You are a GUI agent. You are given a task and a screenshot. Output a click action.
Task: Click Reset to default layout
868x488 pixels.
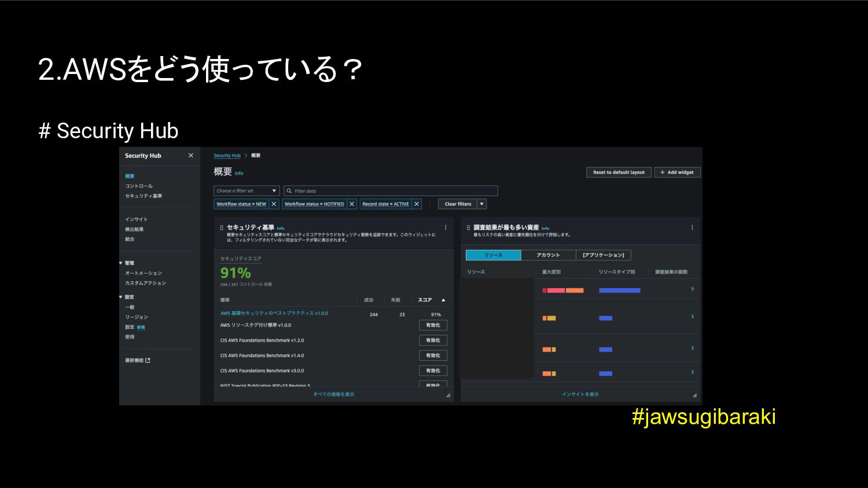[x=619, y=172]
